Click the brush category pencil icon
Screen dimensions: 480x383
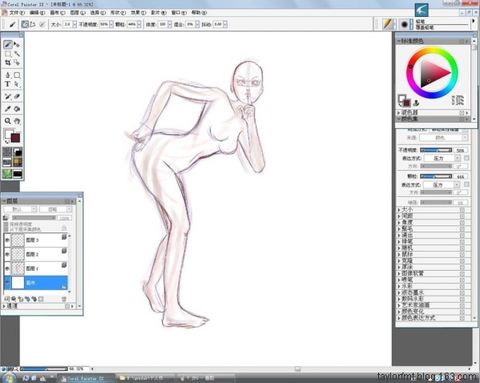click(387, 24)
